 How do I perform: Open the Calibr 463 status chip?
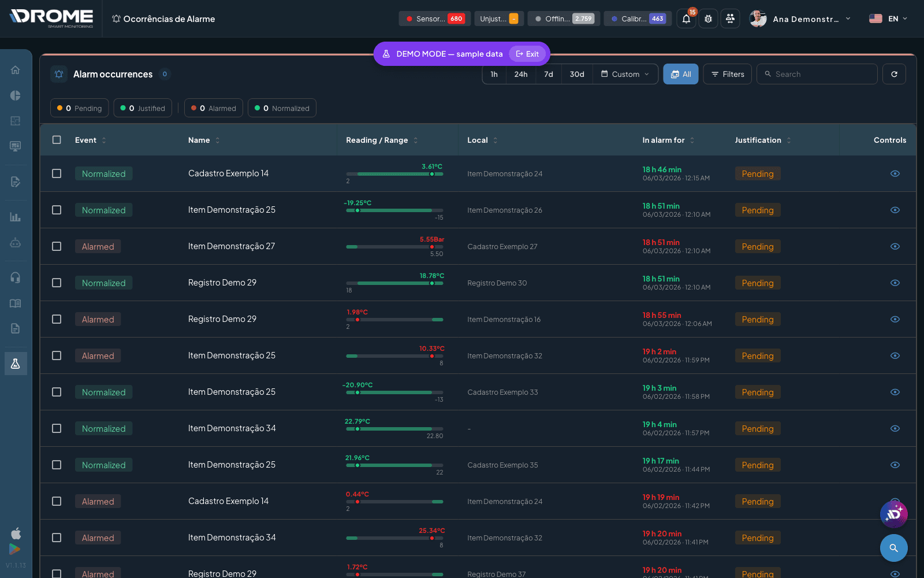pos(638,18)
